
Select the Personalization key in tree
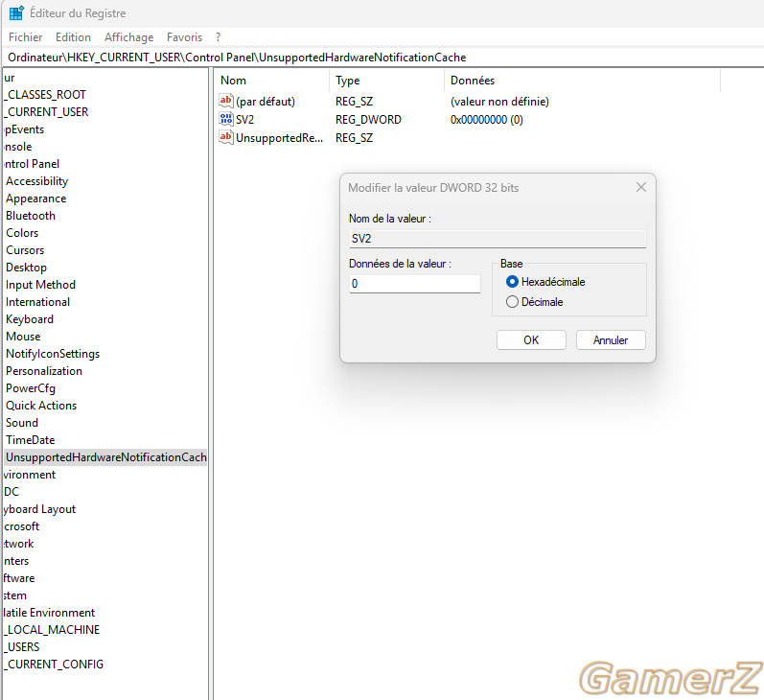(44, 371)
